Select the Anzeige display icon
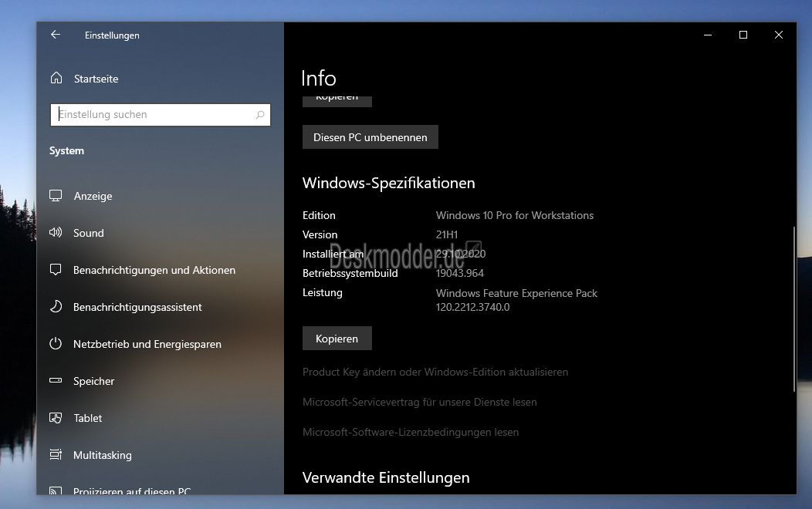This screenshot has width=812, height=509. pos(56,196)
